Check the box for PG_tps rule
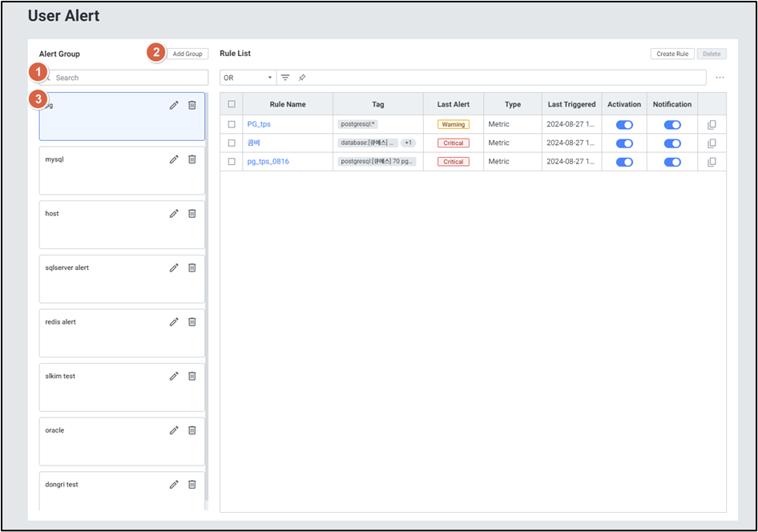The image size is (758, 532). click(x=232, y=124)
